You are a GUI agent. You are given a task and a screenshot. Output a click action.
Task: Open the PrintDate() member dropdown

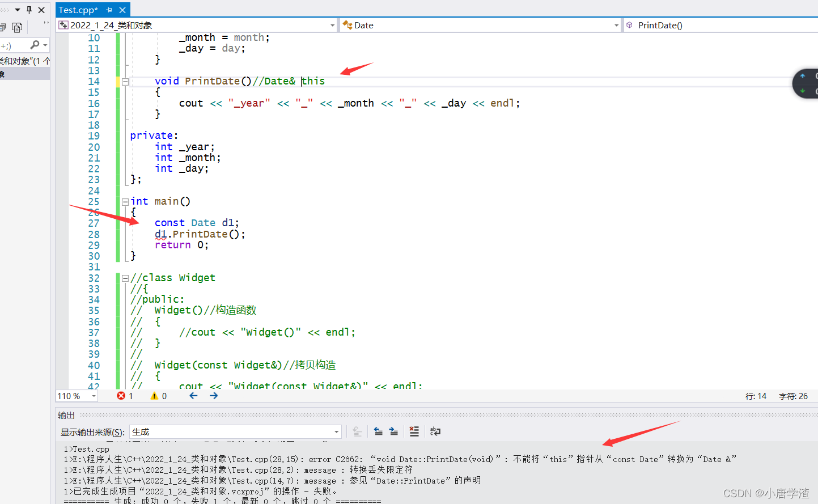(720, 25)
